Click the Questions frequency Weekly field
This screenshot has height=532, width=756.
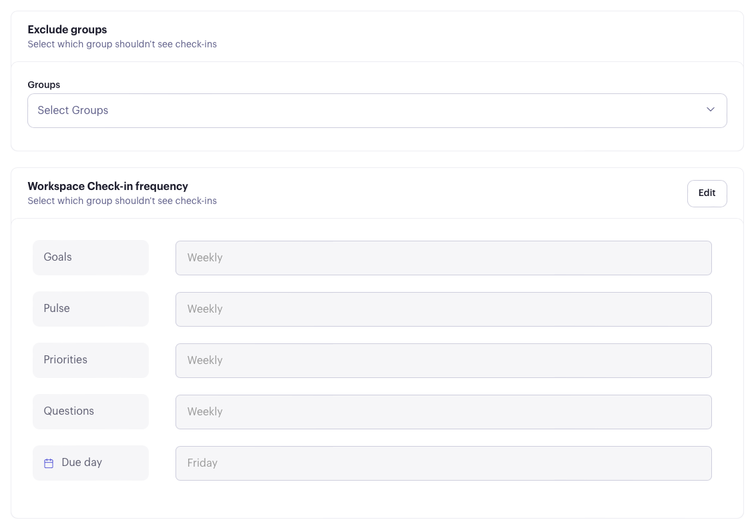tap(443, 411)
